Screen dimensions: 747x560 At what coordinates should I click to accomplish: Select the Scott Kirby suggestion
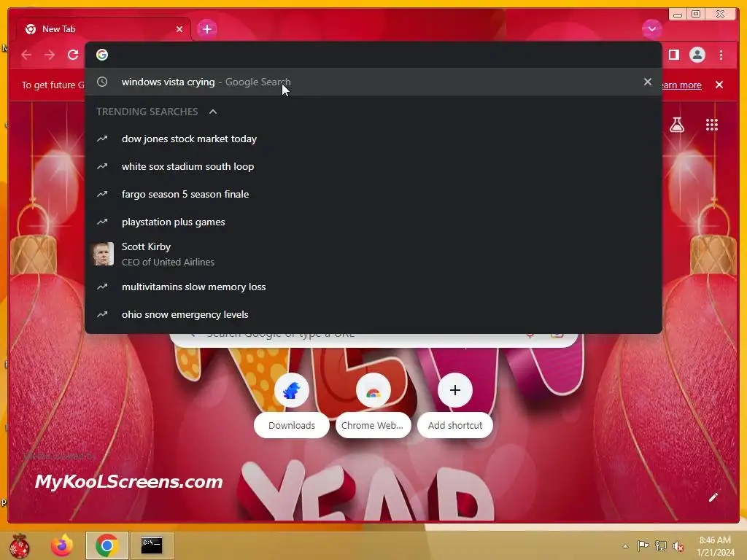[x=373, y=254]
